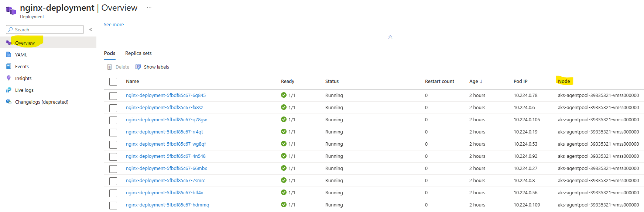This screenshot has height=212, width=644.
Task: Select checkbox for pod ending 6q845
Action: [113, 96]
